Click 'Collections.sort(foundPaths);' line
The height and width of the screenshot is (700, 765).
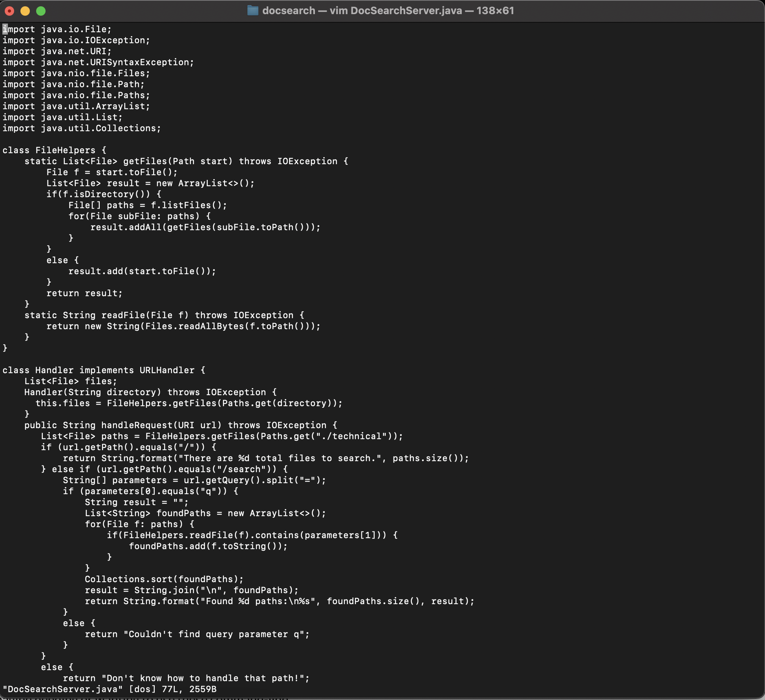[165, 579]
